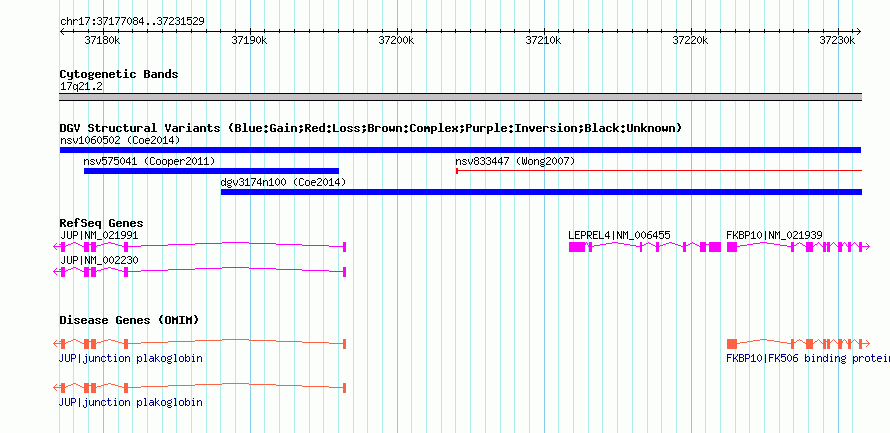Select the nsv575041 (Cooper2011) variant bar
Screen dimensions: 890x433
(211, 171)
